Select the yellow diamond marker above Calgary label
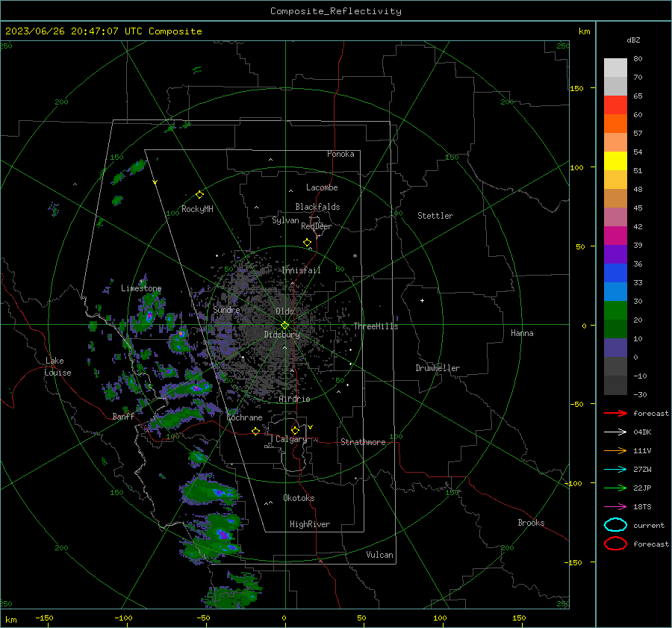Image resolution: width=672 pixels, height=628 pixels. click(x=295, y=430)
